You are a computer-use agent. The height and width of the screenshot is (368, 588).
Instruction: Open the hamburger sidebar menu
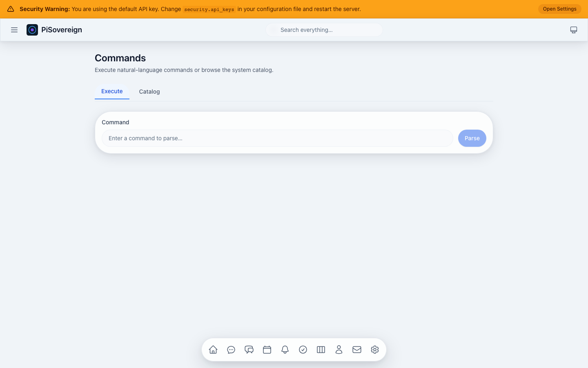click(x=14, y=30)
